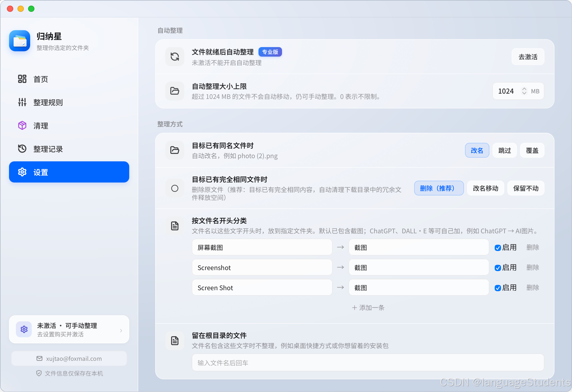This screenshot has height=392, width=572.
Task: Open 整理规则 in the sidebar
Action: [x=69, y=102]
